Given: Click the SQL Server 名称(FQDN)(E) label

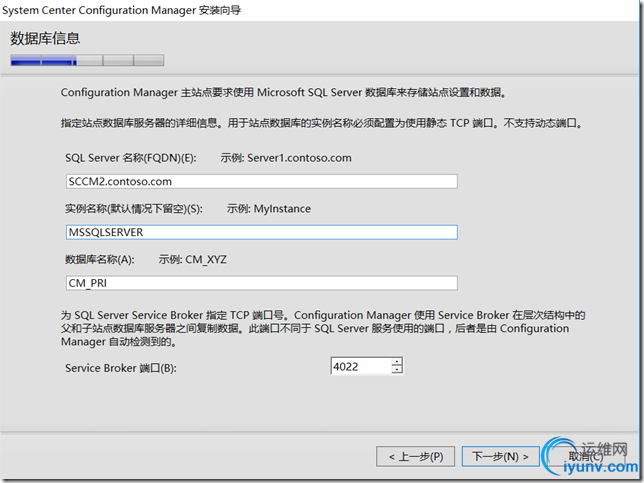Looking at the screenshot, I should coord(131,158).
